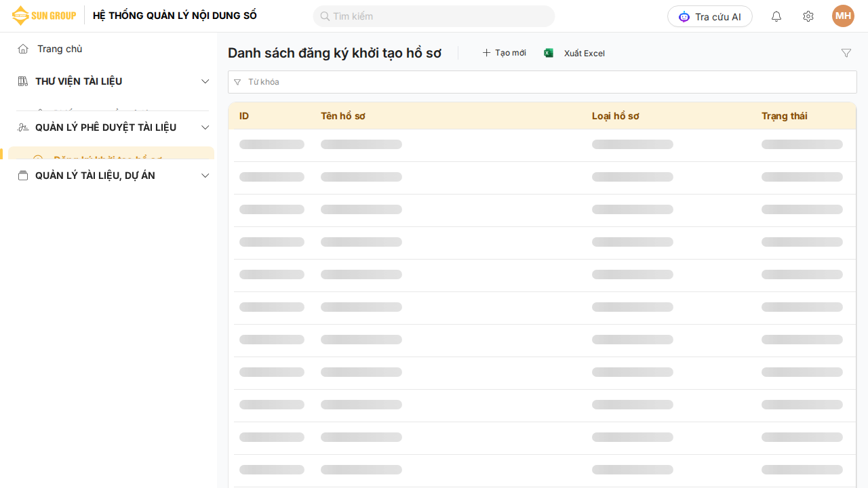The height and width of the screenshot is (488, 868).
Task: Collapse the Quản lý phê duyệt tài liệu chevron
Action: point(205,127)
